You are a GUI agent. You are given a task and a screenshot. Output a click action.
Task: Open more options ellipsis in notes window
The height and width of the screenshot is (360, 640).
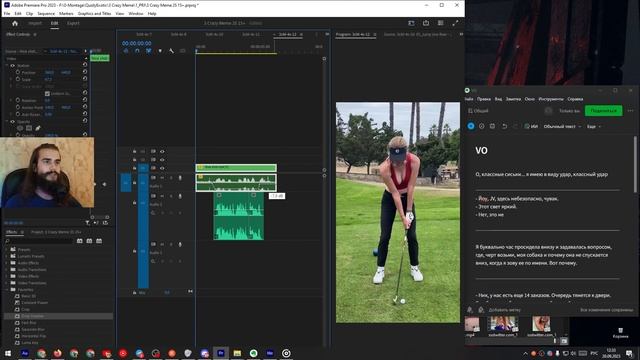click(631, 111)
